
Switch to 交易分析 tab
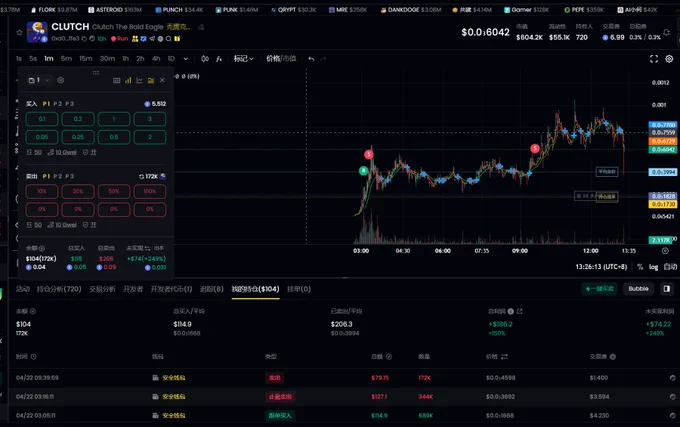[x=102, y=289]
